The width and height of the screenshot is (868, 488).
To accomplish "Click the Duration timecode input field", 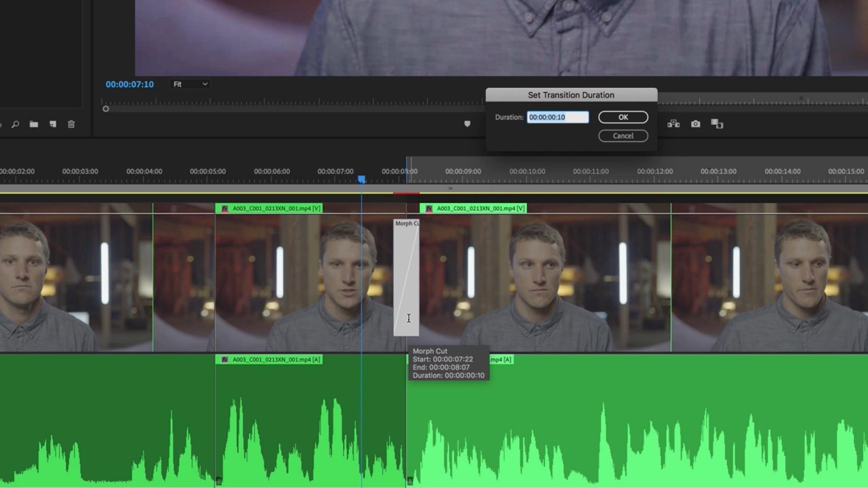I will tap(557, 117).
